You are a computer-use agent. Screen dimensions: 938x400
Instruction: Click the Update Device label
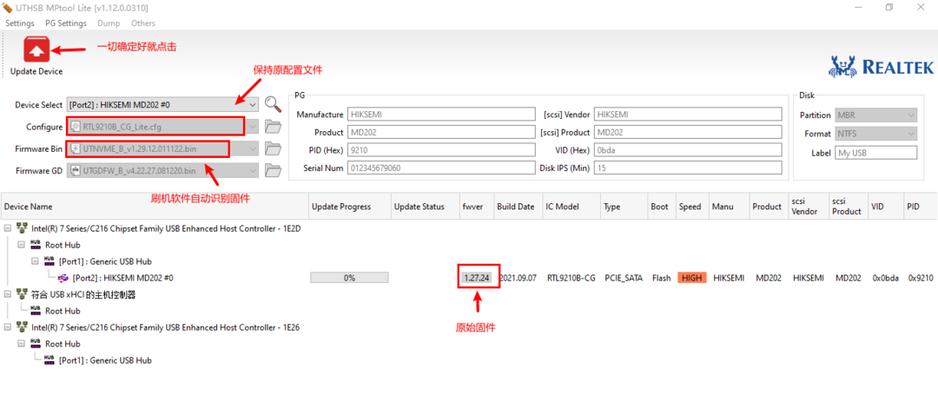36,71
